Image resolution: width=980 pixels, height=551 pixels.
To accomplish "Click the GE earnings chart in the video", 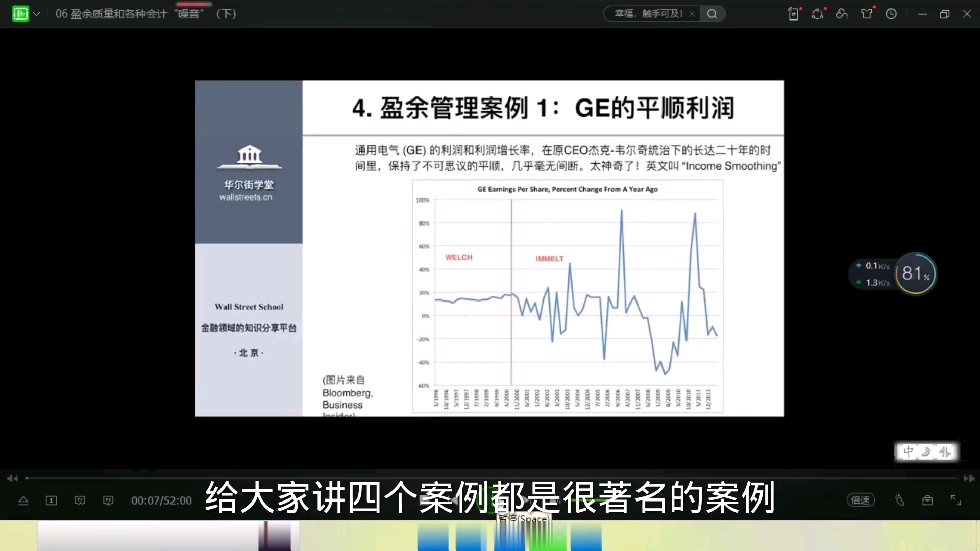I will [568, 296].
